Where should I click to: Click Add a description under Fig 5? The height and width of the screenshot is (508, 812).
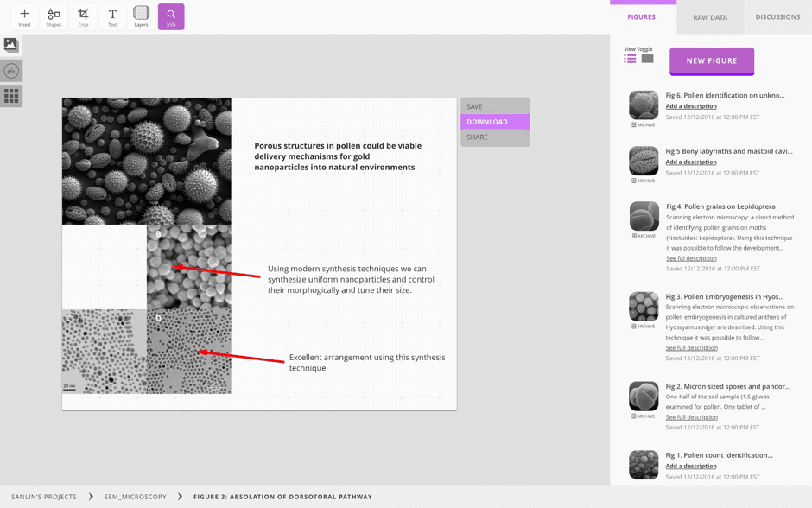(x=691, y=162)
